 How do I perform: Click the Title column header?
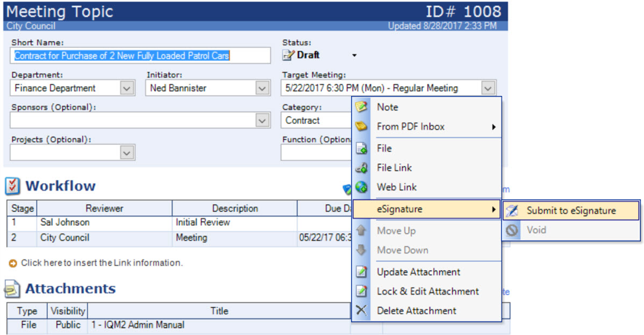click(x=220, y=311)
